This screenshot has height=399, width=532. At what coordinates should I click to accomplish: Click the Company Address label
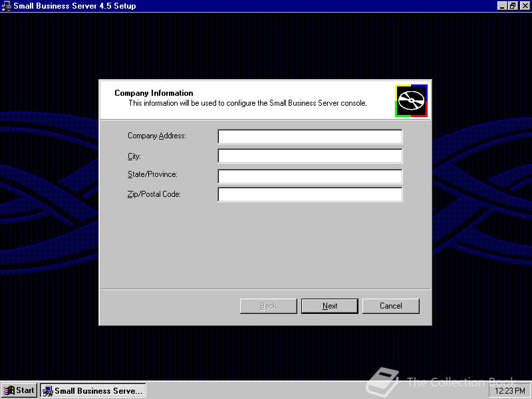[157, 136]
